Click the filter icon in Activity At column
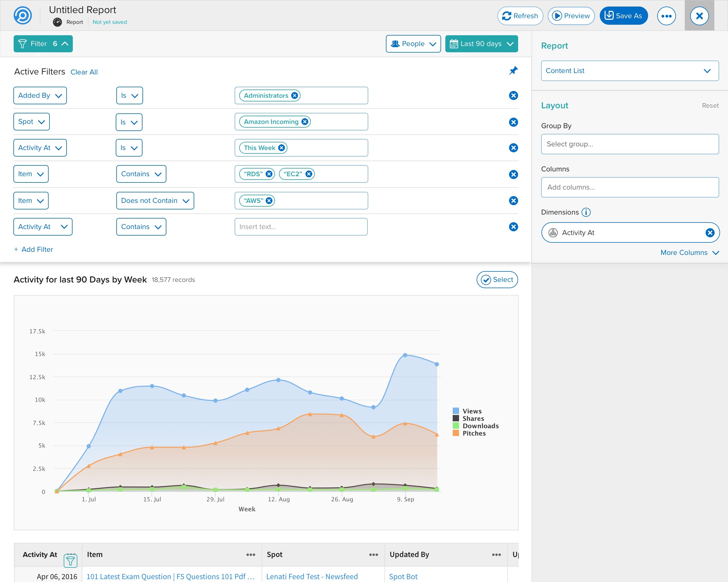Viewport: 728px width, 582px height. tap(71, 561)
